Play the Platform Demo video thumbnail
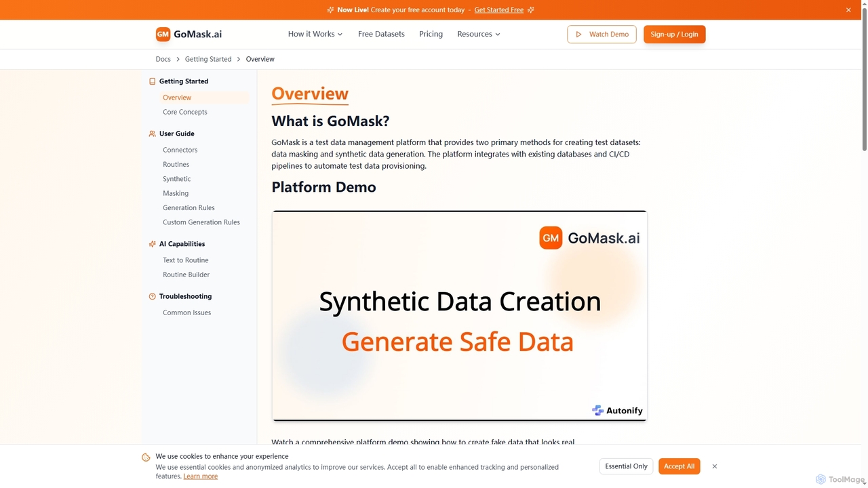 coord(460,316)
